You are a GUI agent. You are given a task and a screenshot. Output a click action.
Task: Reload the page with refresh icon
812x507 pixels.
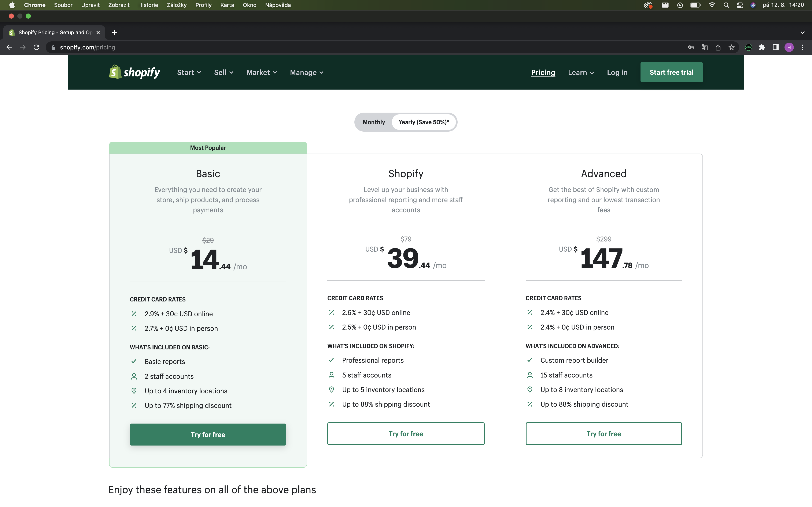coord(36,47)
